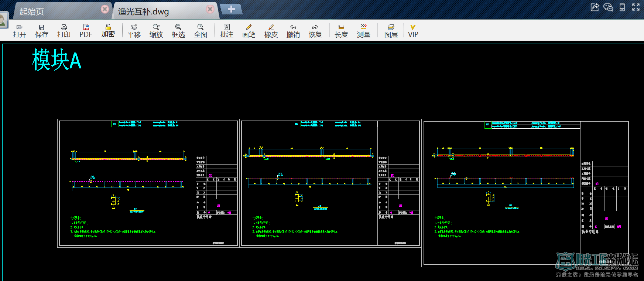
Task: Select the 批注 (Annotation) tool
Action: (x=227, y=31)
